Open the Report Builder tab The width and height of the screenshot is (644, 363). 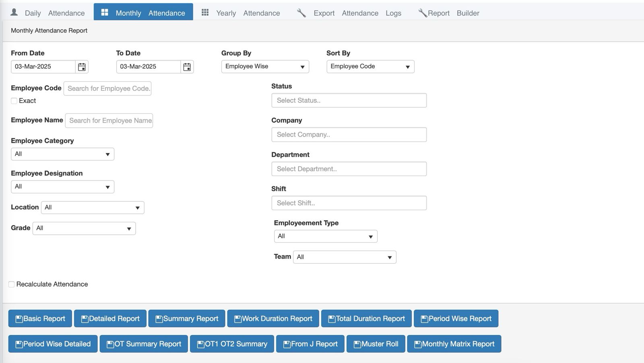point(449,13)
